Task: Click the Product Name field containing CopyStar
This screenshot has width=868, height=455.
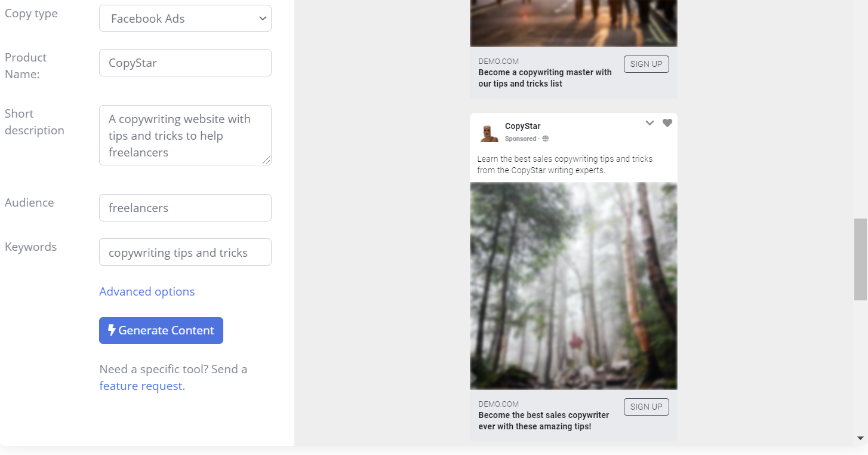Action: click(185, 62)
